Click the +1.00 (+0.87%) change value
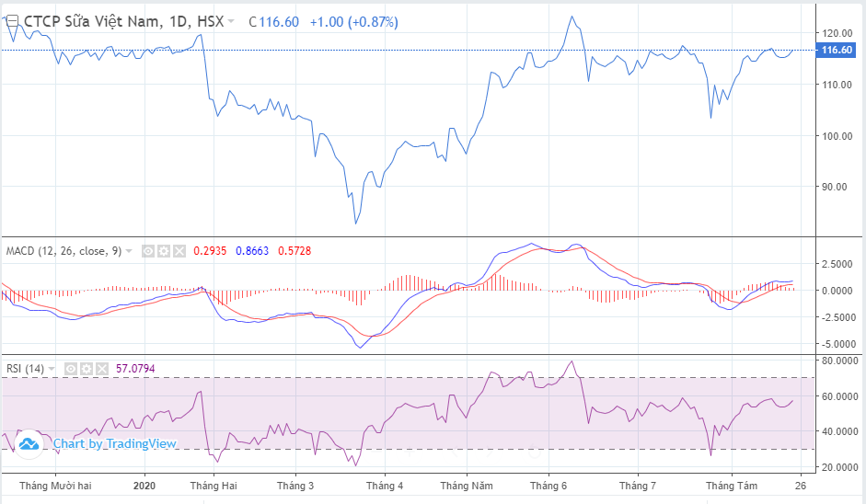This screenshot has height=504, width=866. [x=353, y=22]
